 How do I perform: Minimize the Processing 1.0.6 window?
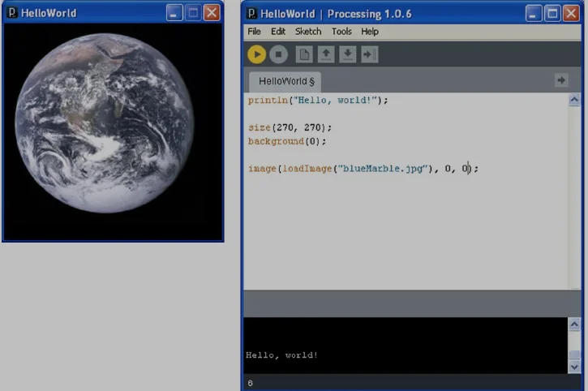coord(533,14)
